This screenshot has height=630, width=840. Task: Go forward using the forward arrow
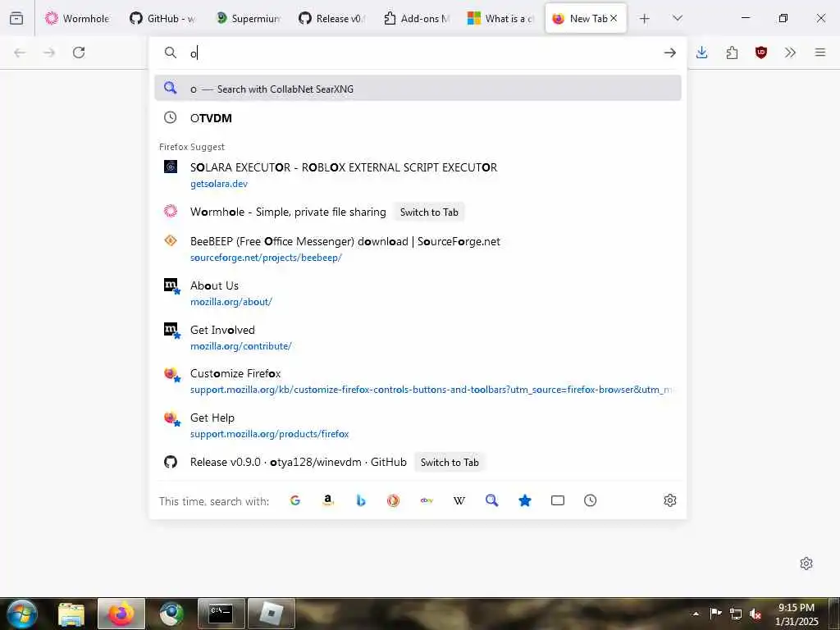(49, 52)
